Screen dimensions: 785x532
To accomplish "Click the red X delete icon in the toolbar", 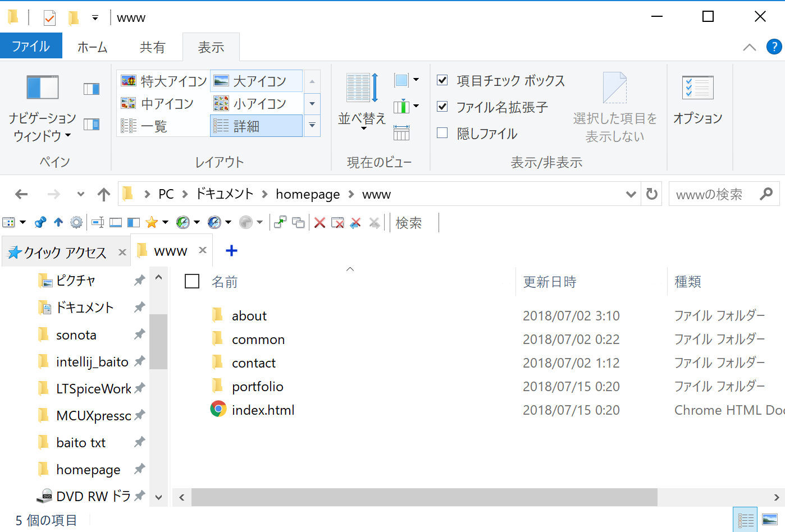I will (320, 223).
